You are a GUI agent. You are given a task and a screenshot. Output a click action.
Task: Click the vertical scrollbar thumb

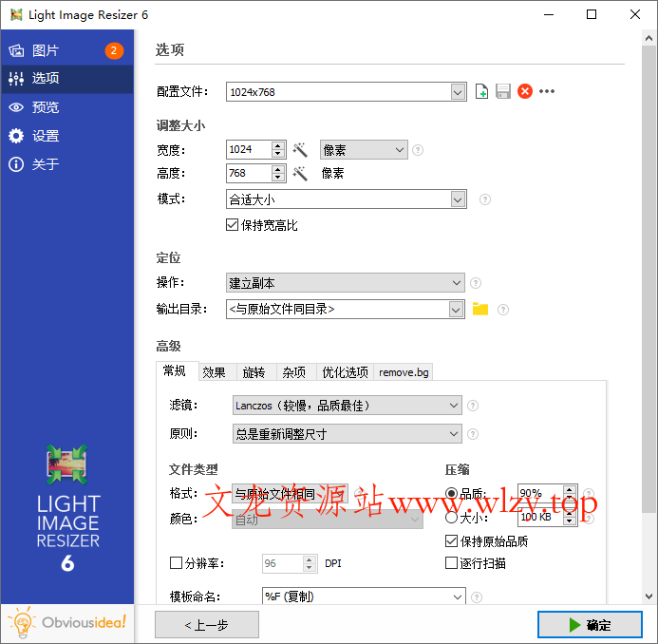point(649,278)
